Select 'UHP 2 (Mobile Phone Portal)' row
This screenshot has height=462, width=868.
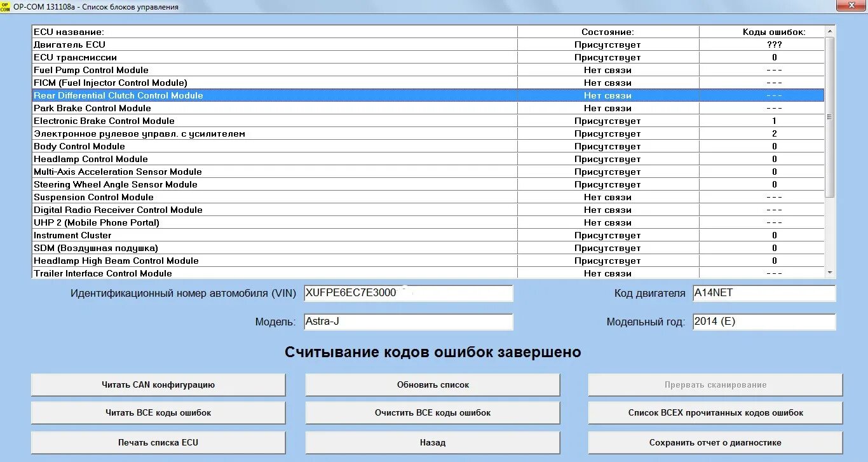pos(428,222)
